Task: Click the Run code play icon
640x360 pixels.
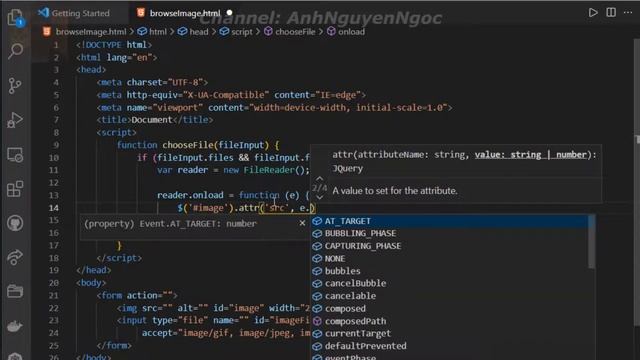Action: 593,13
